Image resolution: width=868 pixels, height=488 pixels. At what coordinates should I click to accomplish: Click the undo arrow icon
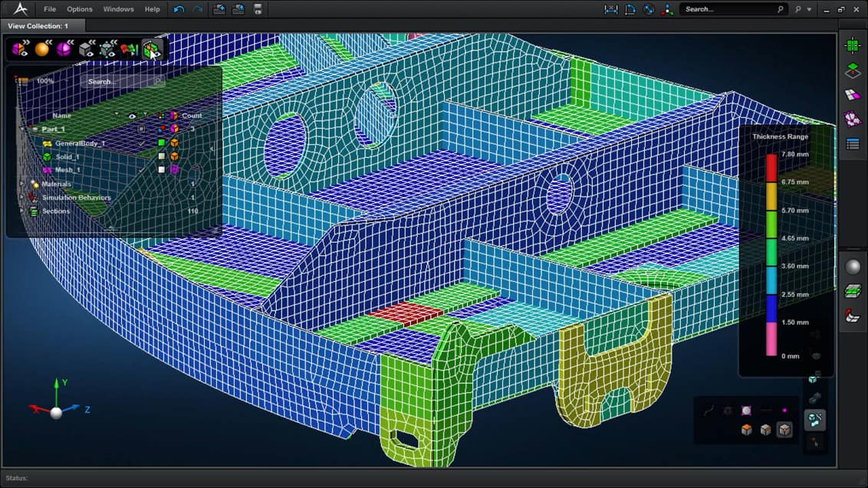(179, 9)
